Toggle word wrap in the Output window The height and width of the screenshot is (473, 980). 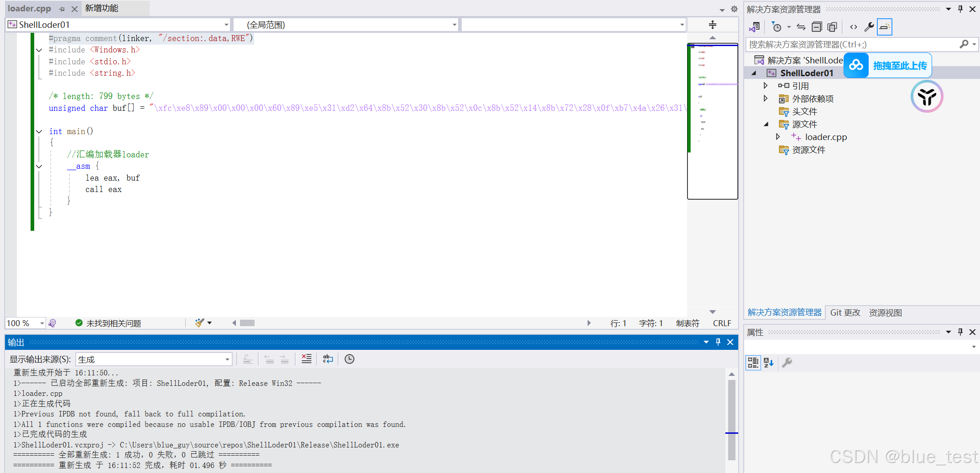tap(328, 359)
